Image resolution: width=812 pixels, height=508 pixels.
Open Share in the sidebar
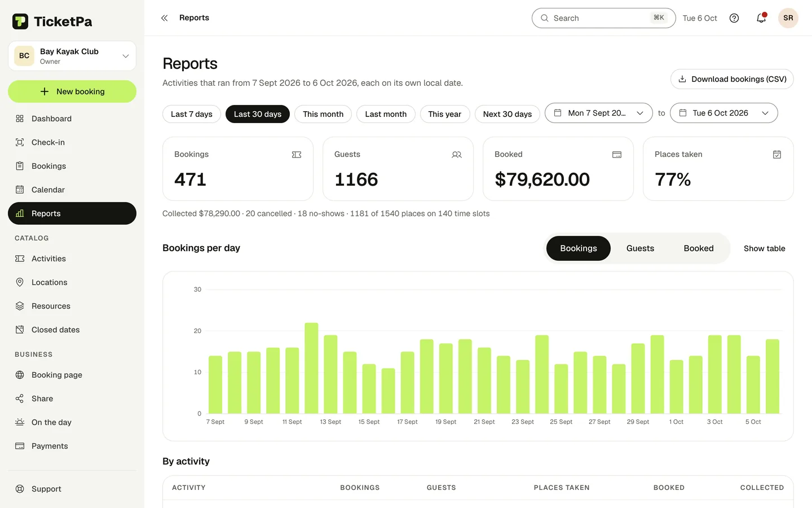pyautogui.click(x=72, y=398)
